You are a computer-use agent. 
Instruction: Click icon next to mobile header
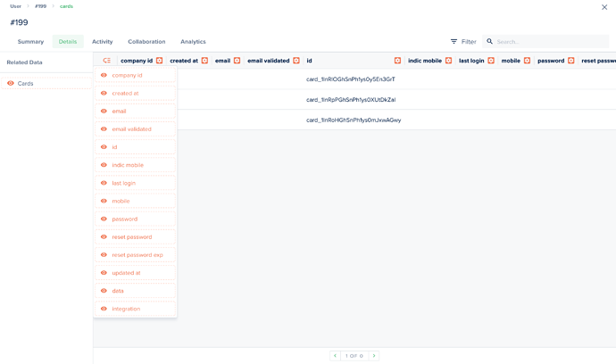click(528, 61)
